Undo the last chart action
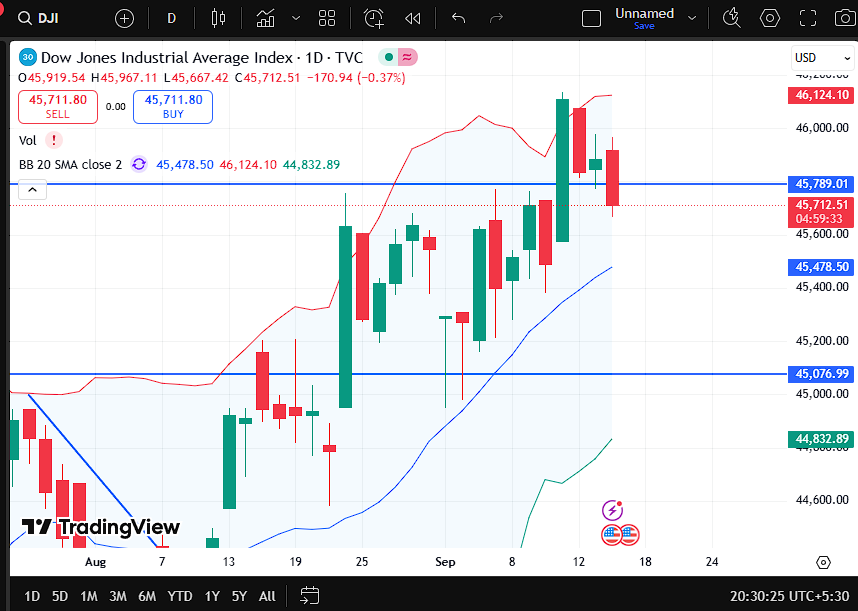This screenshot has width=858, height=611. coord(459,18)
